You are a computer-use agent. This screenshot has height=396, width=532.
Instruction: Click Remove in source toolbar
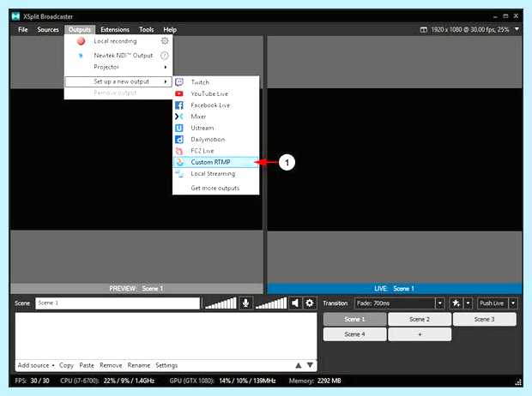click(x=111, y=365)
